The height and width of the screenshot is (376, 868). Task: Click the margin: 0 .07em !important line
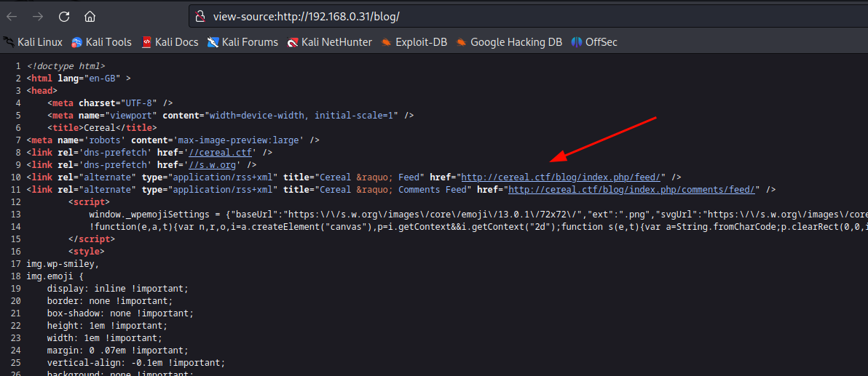tap(118, 350)
